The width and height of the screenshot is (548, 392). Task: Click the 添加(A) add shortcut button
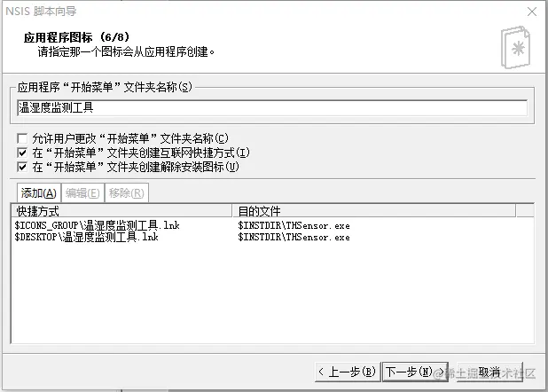[39, 192]
